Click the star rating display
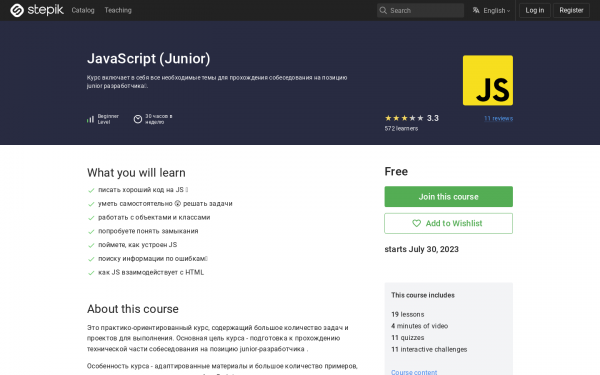Image resolution: width=600 pixels, height=375 pixels. click(x=404, y=118)
